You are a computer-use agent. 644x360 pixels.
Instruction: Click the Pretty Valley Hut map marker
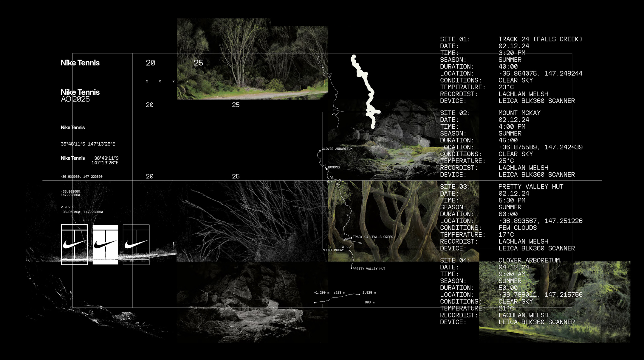pyautogui.click(x=352, y=268)
